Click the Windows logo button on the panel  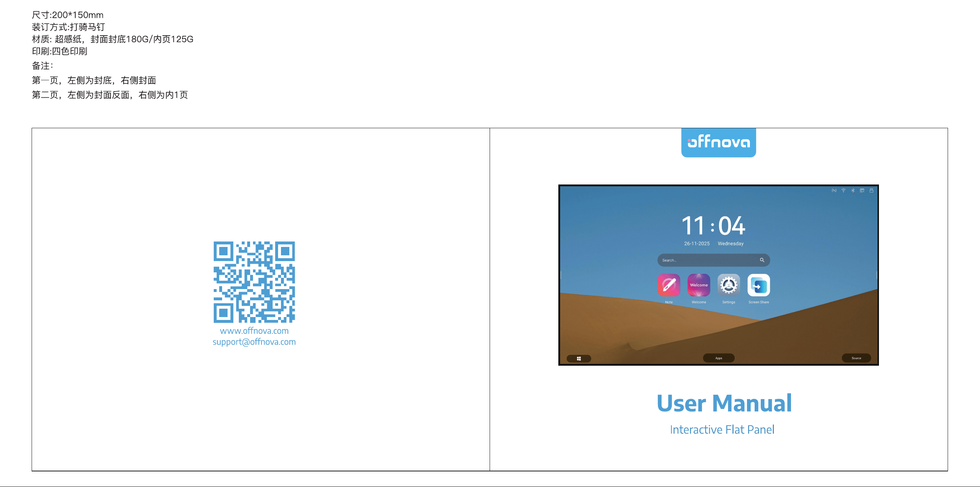coord(579,358)
